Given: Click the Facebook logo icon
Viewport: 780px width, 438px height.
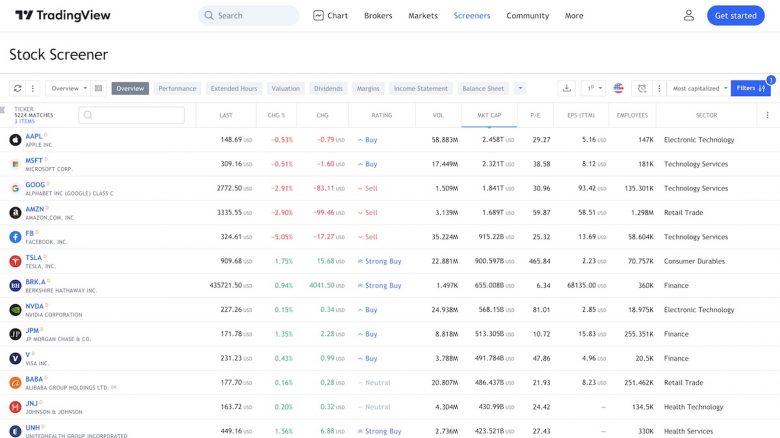Looking at the screenshot, I should point(15,237).
